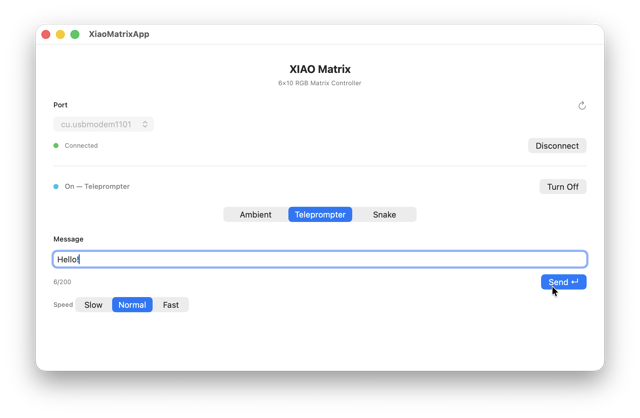Close the XiaoMatrixApp window
Screen dimensions: 640x418
click(46, 34)
